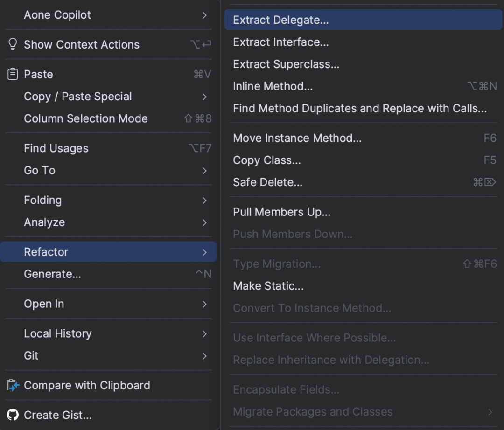This screenshot has height=430, width=504.
Task: Select Find Usages menu item
Action: [x=108, y=148]
